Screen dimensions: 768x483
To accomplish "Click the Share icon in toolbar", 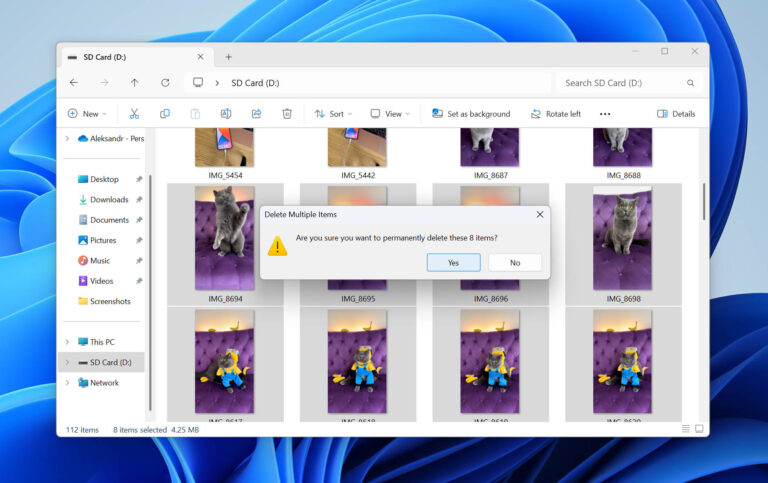I will [x=256, y=114].
